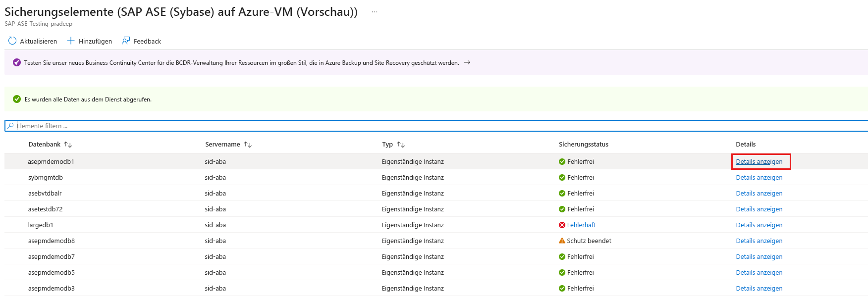Click the Sicherungselemente page title

coord(181,12)
